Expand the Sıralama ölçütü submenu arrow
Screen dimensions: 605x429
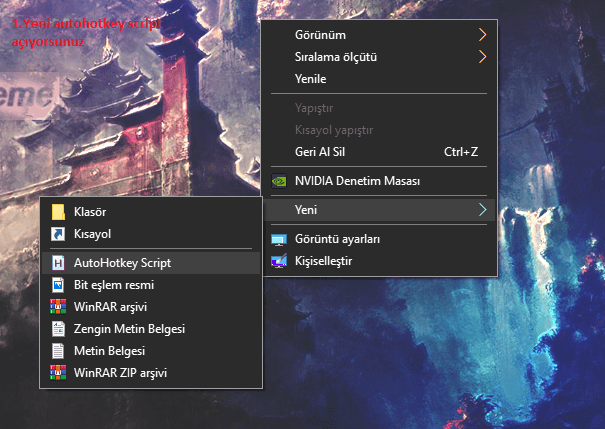point(482,57)
